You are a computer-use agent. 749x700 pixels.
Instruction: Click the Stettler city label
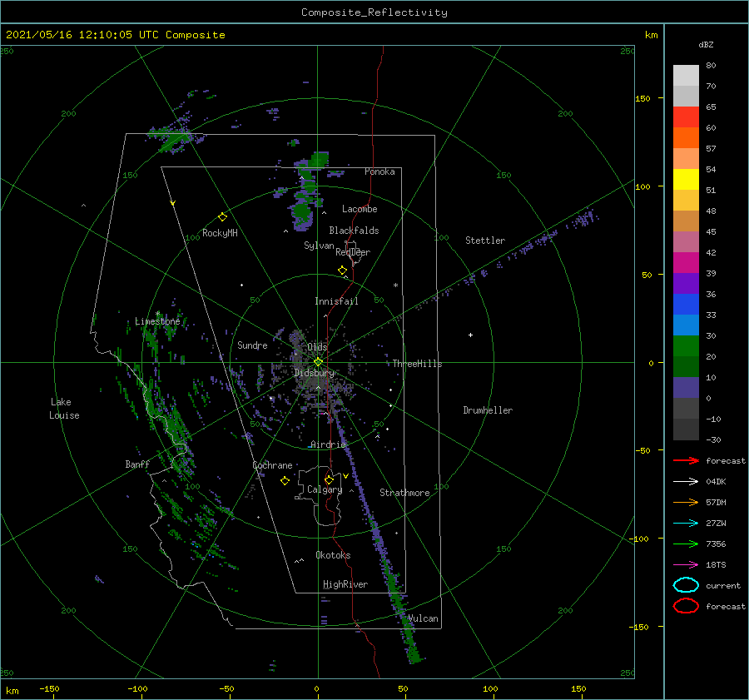point(485,241)
